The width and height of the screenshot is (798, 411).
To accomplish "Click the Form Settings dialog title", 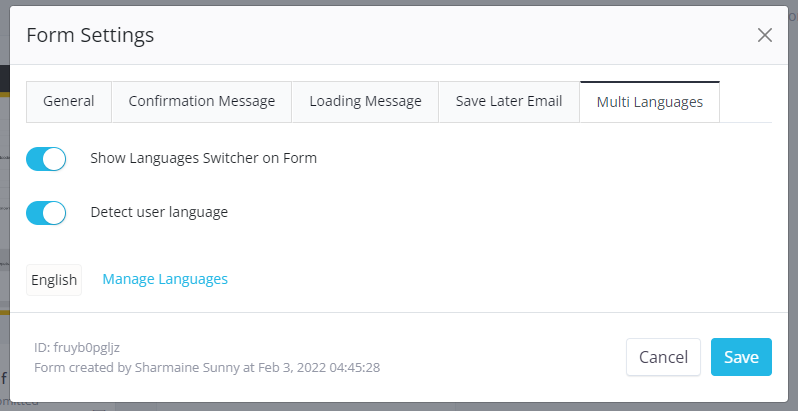I will pos(90,36).
